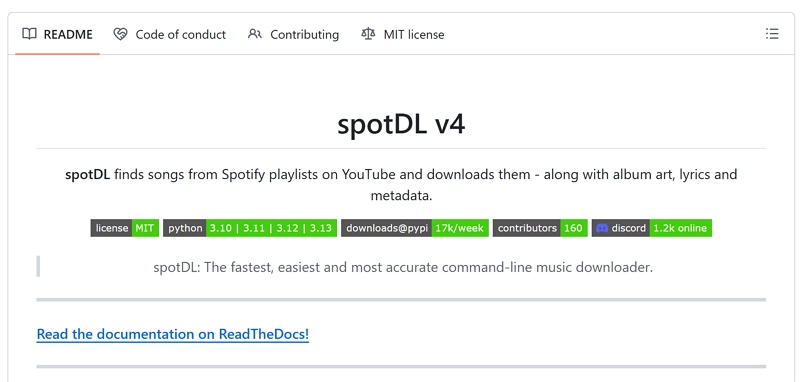Click the 'fastest, easiest and most accurate' quote
Screen dimensions: 800x382
(403, 267)
